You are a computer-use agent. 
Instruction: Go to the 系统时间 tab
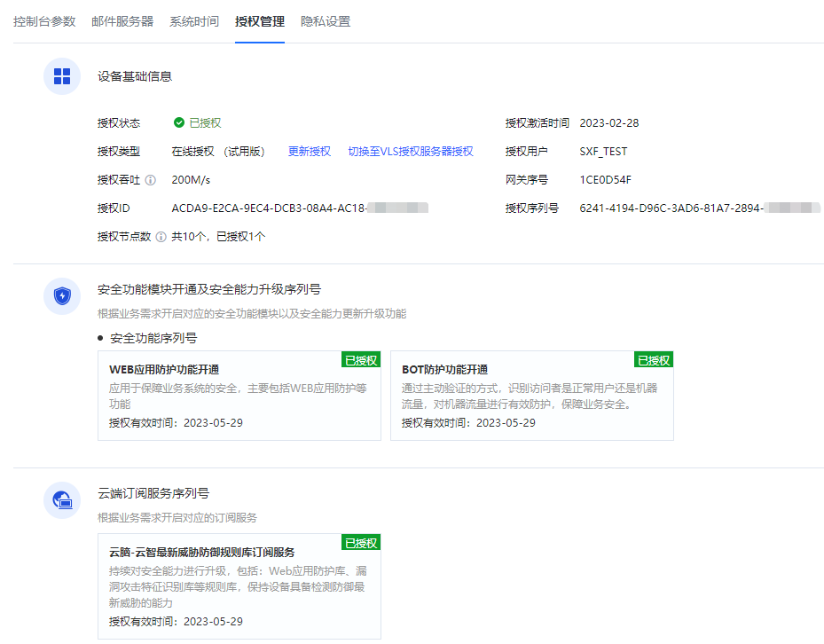(x=194, y=21)
